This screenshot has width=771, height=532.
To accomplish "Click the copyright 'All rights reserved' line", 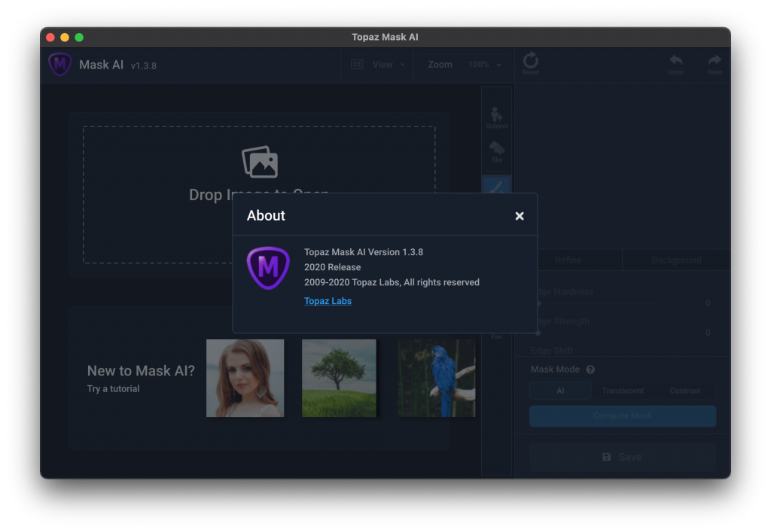I will 392,282.
